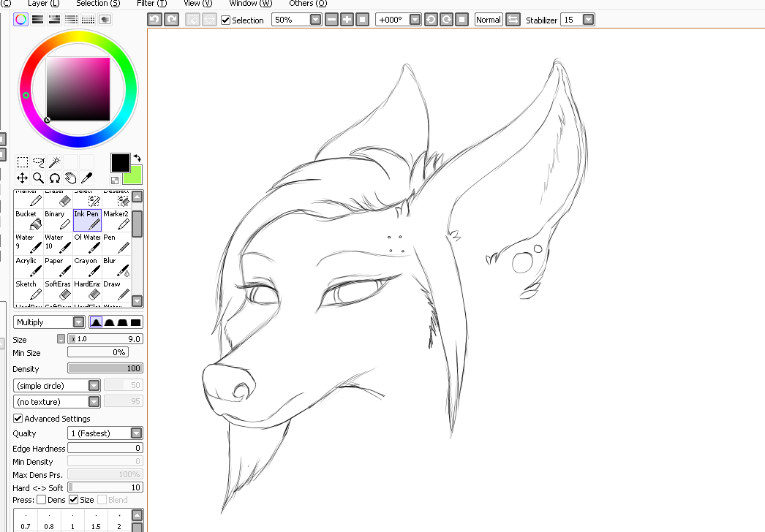The height and width of the screenshot is (532, 765).
Task: Choose the Ink Pen brush
Action: click(x=87, y=221)
